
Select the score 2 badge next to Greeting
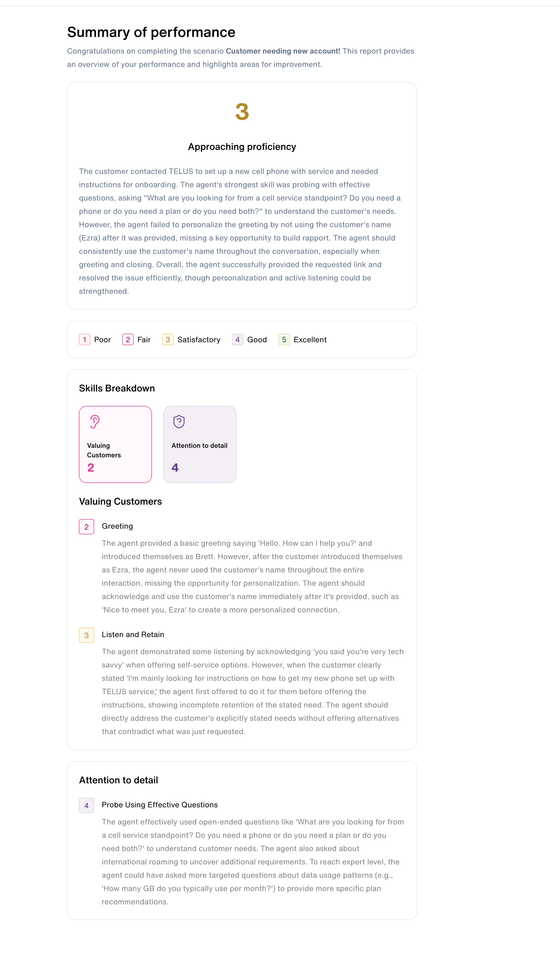[86, 526]
